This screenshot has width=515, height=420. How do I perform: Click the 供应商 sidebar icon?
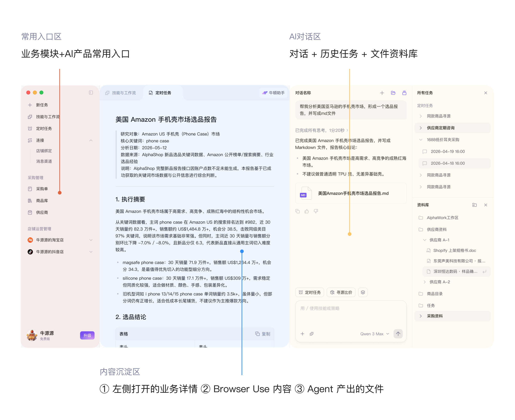pyautogui.click(x=30, y=212)
